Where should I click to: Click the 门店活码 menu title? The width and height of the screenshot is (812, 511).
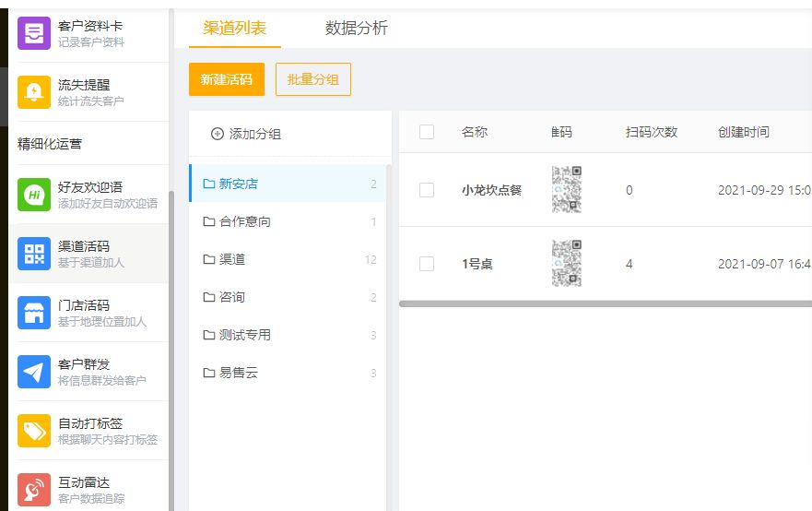(x=84, y=305)
